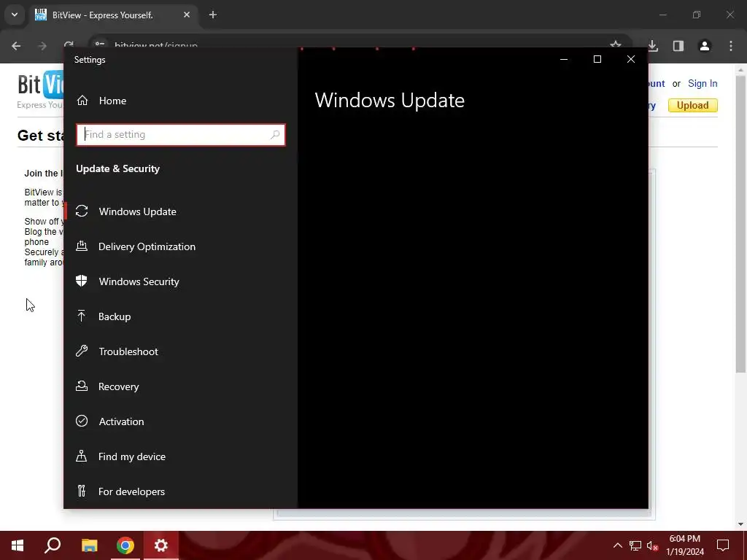Open a new Chrome tab
The image size is (747, 560).
(213, 15)
